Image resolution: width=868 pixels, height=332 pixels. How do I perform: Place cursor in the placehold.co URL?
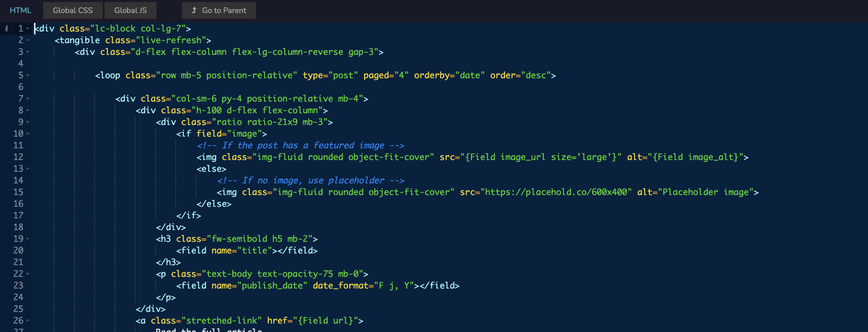[x=556, y=192]
